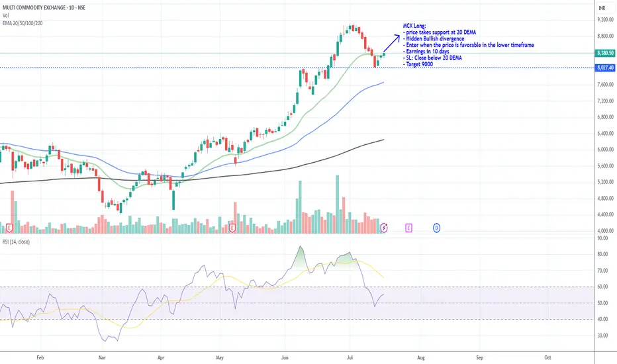Viewport: 617px width, 364px height.
Task: Click the 8,380.50 current price label
Action: pyautogui.click(x=605, y=53)
